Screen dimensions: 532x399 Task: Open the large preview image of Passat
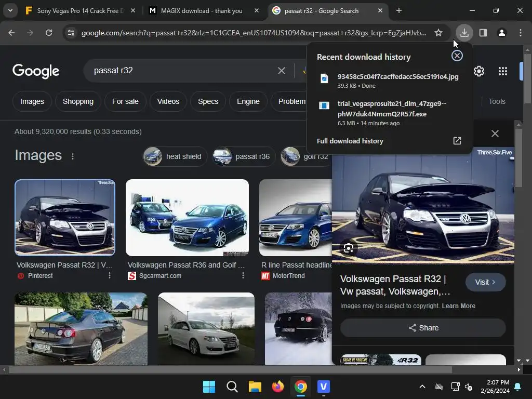pyautogui.click(x=423, y=209)
